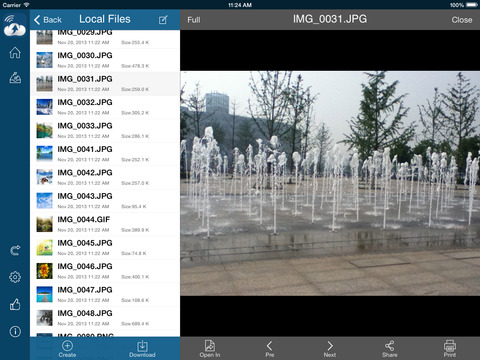Go Back from Local Files
The height and width of the screenshot is (360, 480).
[48, 20]
